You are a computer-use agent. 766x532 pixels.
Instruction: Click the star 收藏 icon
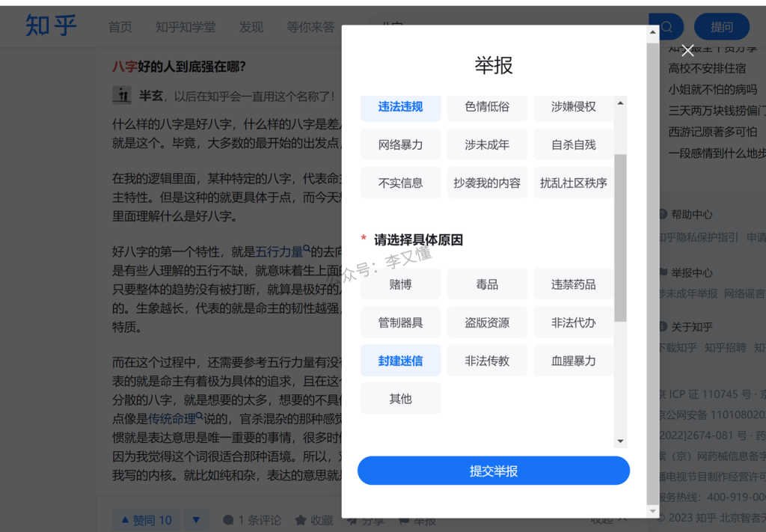(301, 520)
